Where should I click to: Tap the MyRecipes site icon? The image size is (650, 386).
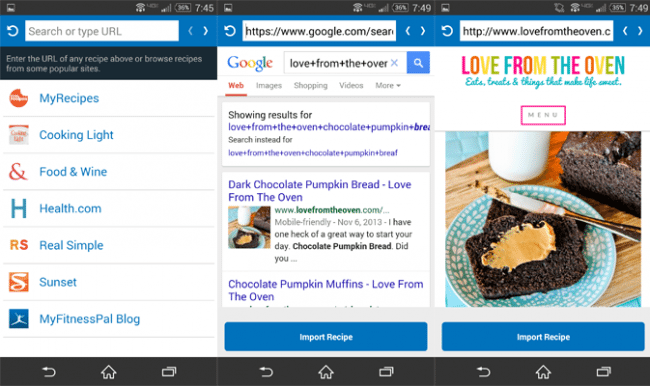19,98
